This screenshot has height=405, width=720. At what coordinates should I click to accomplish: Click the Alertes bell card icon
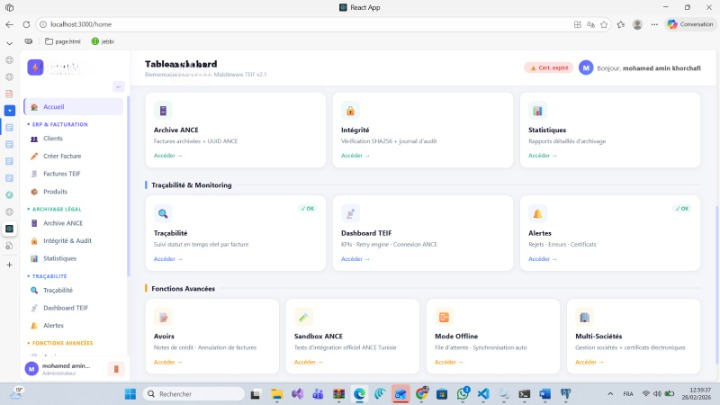coord(537,213)
